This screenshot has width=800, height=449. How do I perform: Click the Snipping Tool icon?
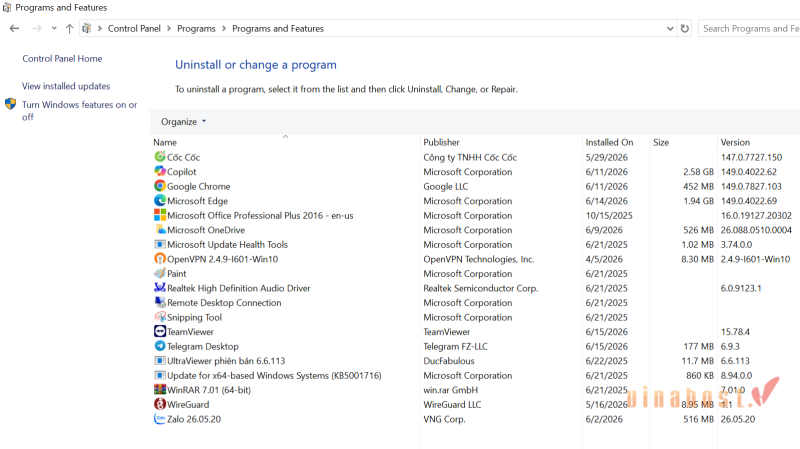pyautogui.click(x=160, y=317)
